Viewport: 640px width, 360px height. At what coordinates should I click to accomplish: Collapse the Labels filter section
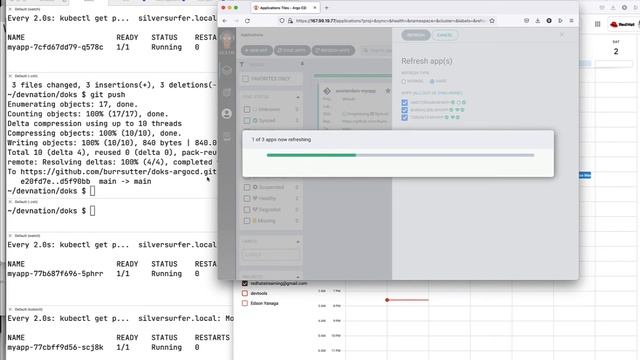pyautogui.click(x=298, y=242)
